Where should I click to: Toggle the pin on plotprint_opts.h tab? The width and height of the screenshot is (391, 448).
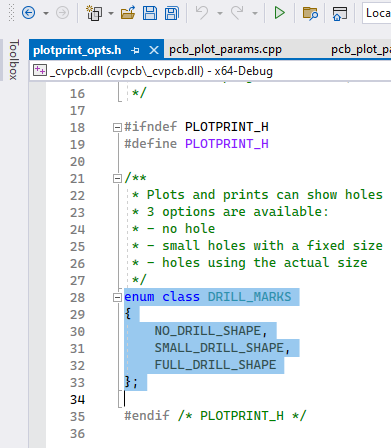tap(135, 50)
